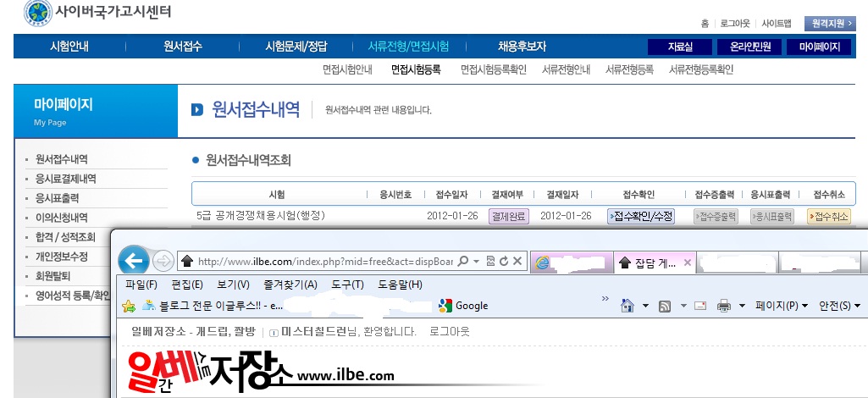Viewport: 868px width, 398px height.
Task: Click the 접수확인/수정 button
Action: [641, 216]
